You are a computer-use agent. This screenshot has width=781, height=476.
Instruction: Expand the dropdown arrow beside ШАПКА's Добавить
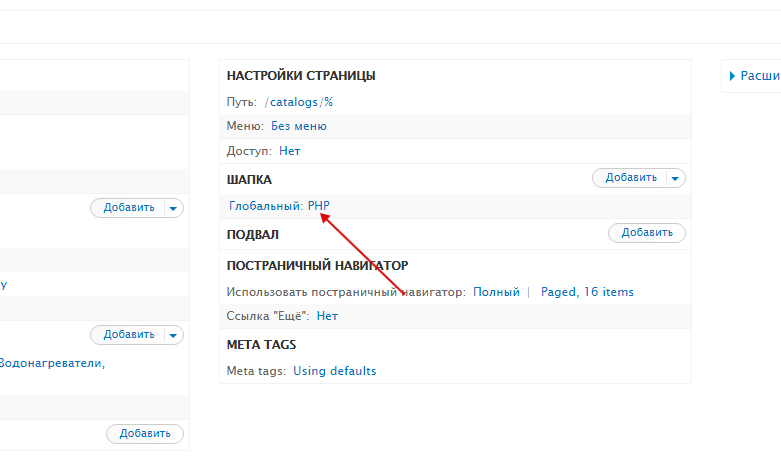[676, 178]
